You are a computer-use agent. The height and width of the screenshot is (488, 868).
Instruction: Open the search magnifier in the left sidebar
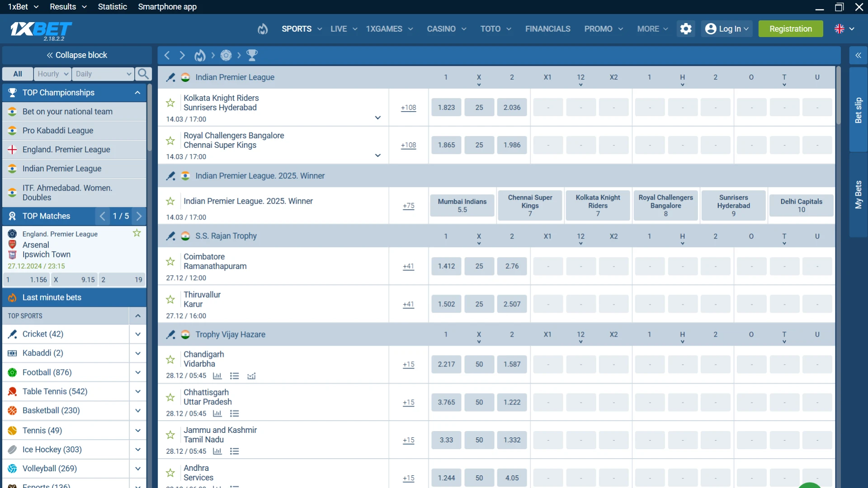144,74
